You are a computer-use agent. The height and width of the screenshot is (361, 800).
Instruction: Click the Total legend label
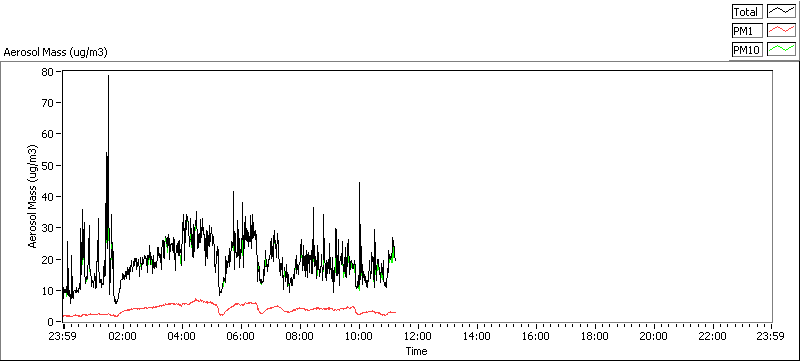click(747, 12)
